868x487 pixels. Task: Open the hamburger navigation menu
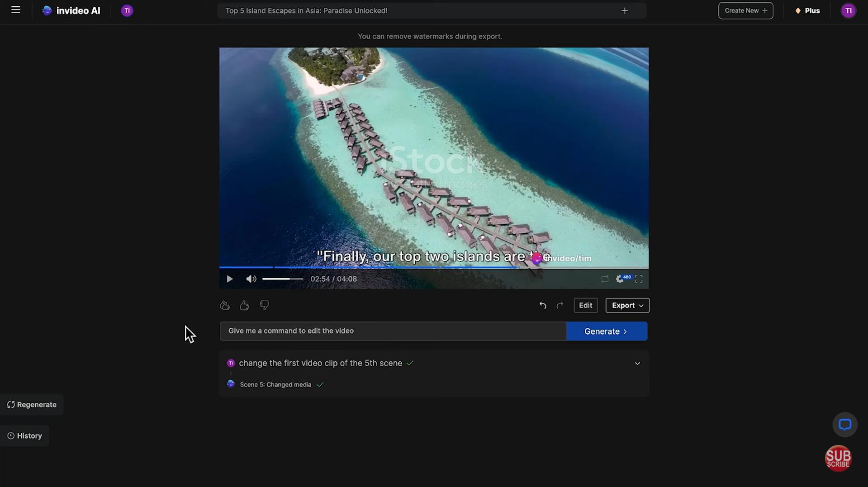pos(15,10)
